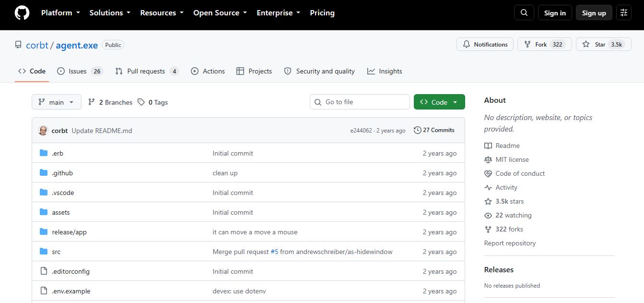Open the Issues tab
644x303 pixels.
click(x=80, y=71)
